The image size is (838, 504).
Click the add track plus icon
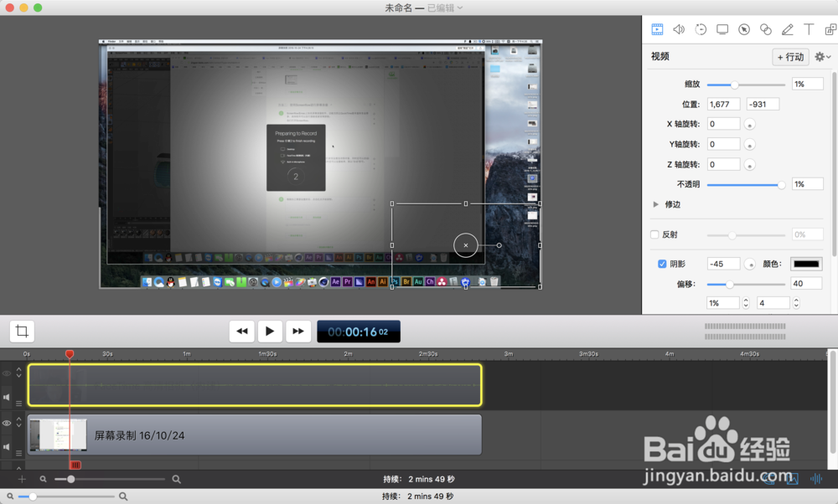22,479
